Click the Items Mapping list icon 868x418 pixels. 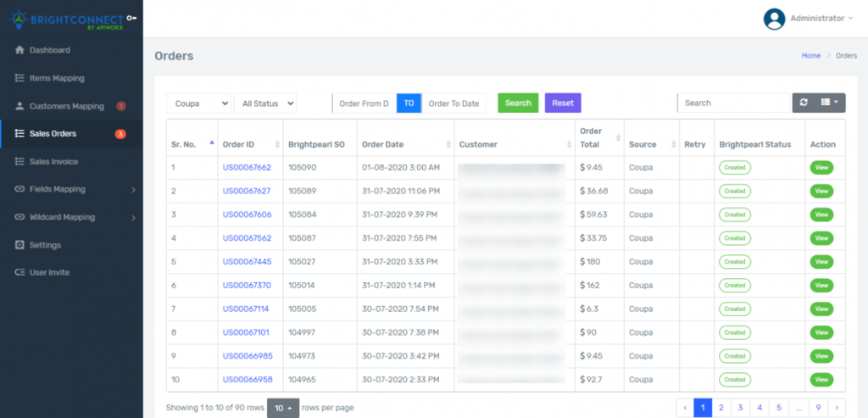(19, 78)
